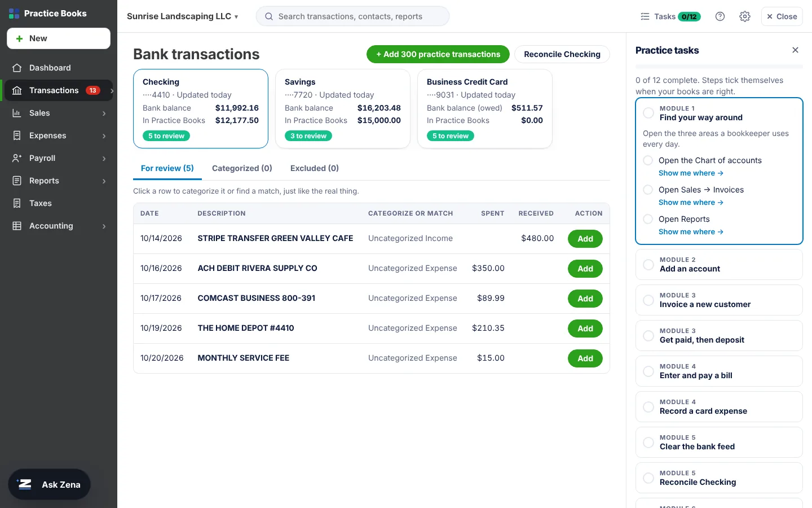
Task: Expand the Reports submenu chevron
Action: coord(104,181)
